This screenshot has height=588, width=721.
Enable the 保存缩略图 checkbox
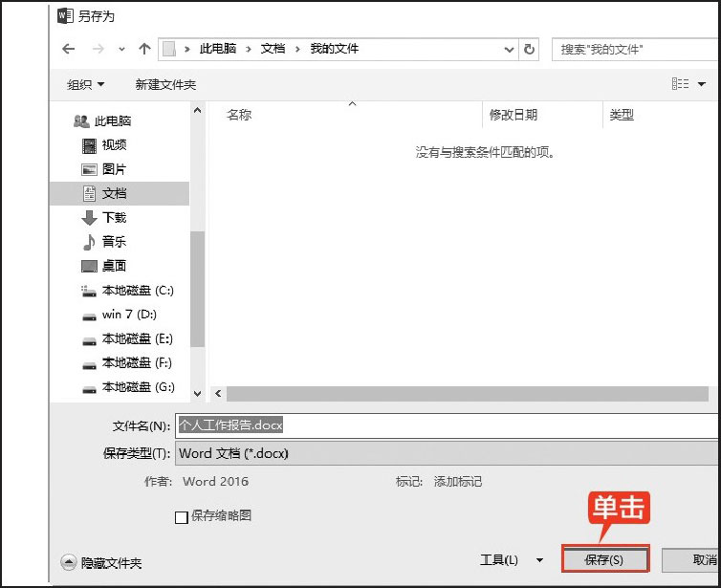coord(182,517)
